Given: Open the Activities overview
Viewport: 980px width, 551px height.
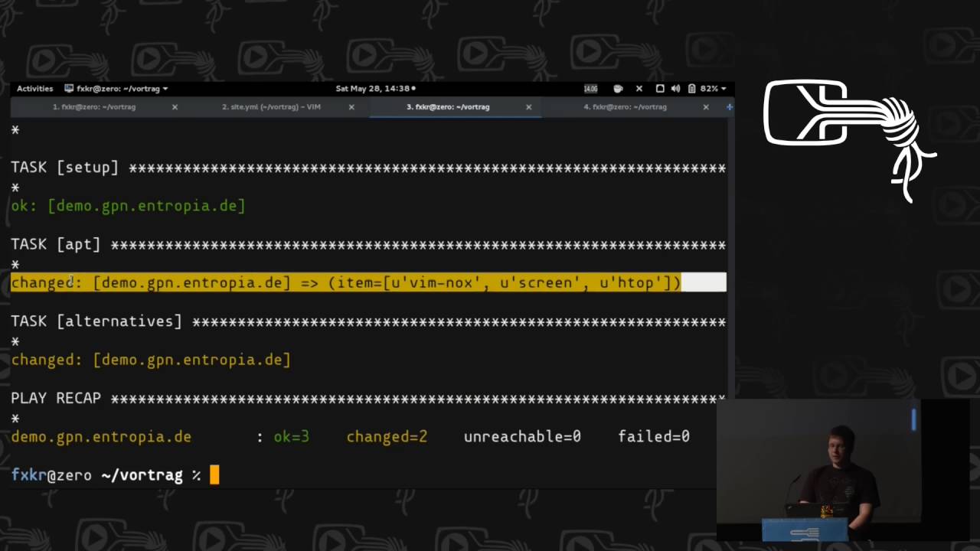Looking at the screenshot, I should 34,89.
